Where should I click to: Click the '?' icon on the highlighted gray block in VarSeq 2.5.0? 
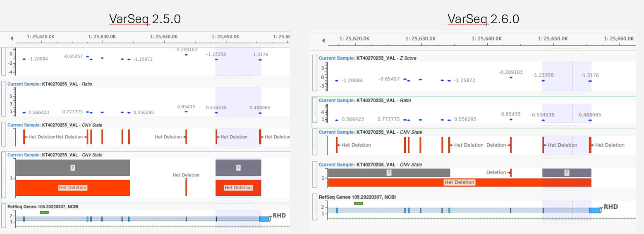point(238,168)
